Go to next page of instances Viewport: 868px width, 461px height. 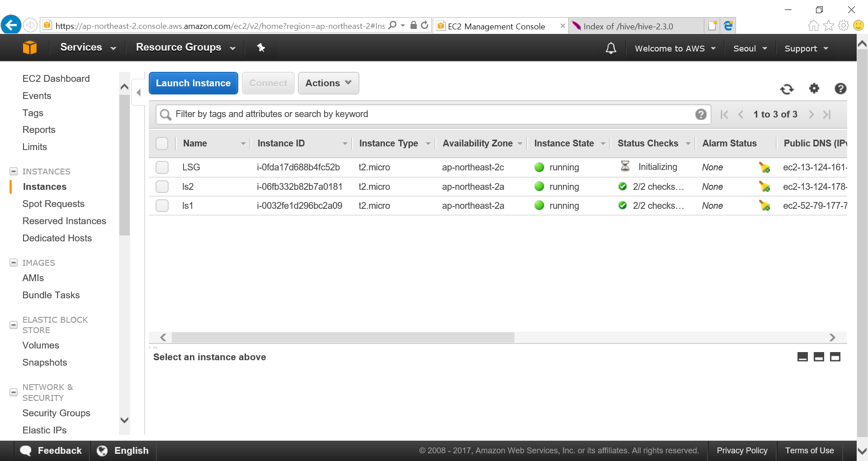[811, 115]
